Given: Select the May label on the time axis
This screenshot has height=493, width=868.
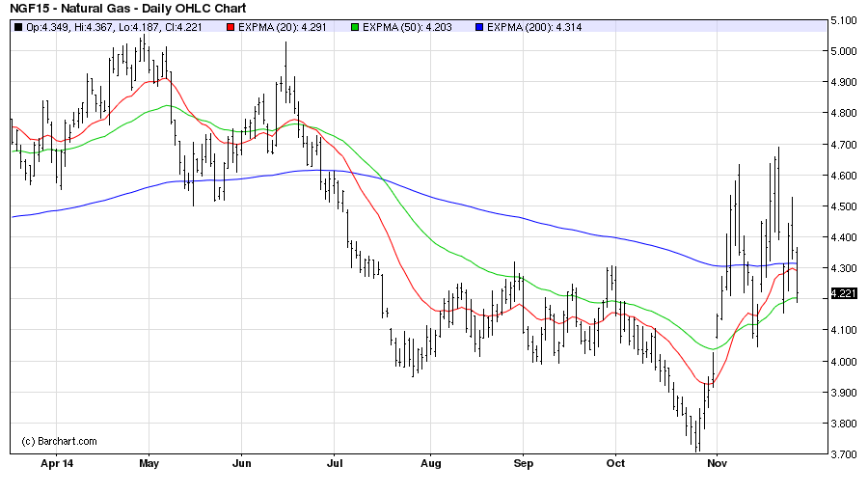Looking at the screenshot, I should [148, 464].
